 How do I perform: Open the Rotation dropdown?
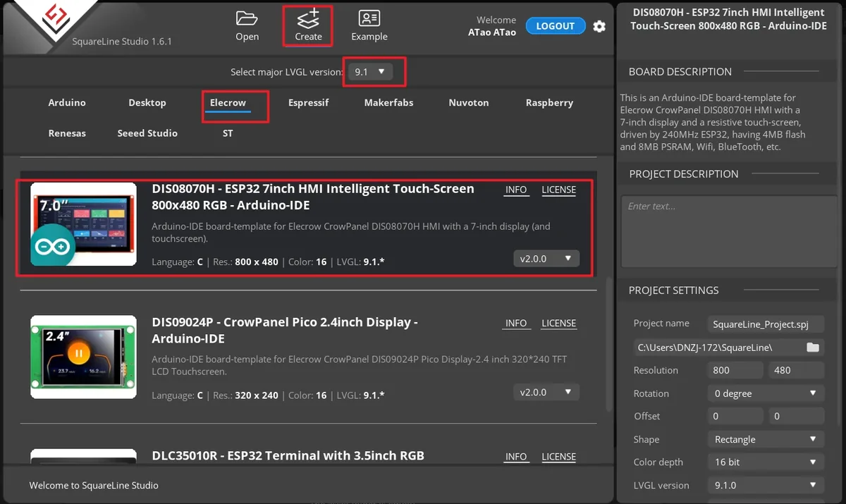(766, 393)
